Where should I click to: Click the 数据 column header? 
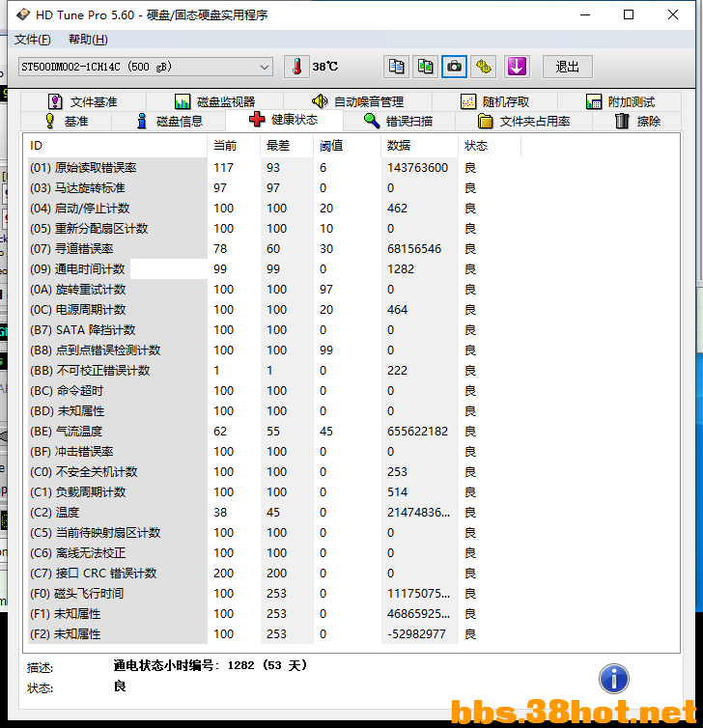pyautogui.click(x=420, y=146)
